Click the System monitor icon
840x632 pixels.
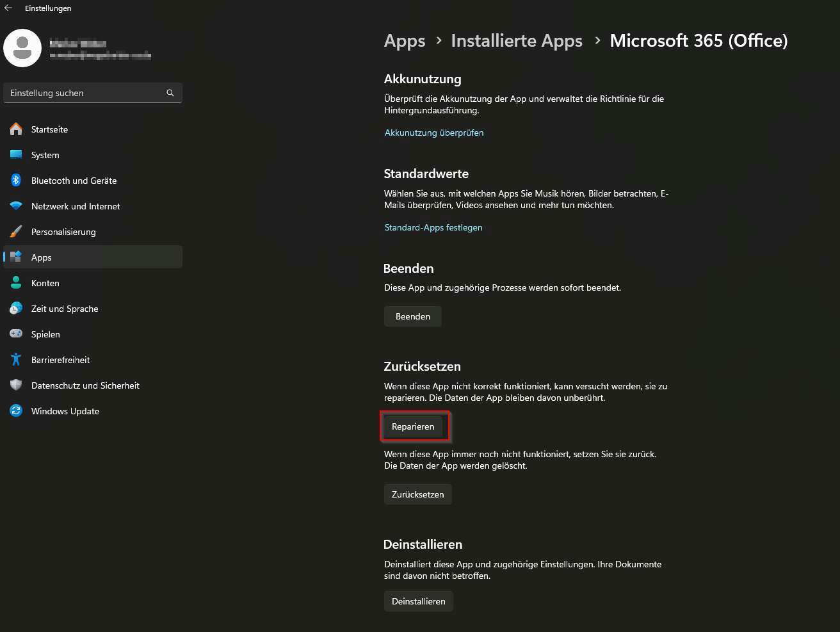17,155
